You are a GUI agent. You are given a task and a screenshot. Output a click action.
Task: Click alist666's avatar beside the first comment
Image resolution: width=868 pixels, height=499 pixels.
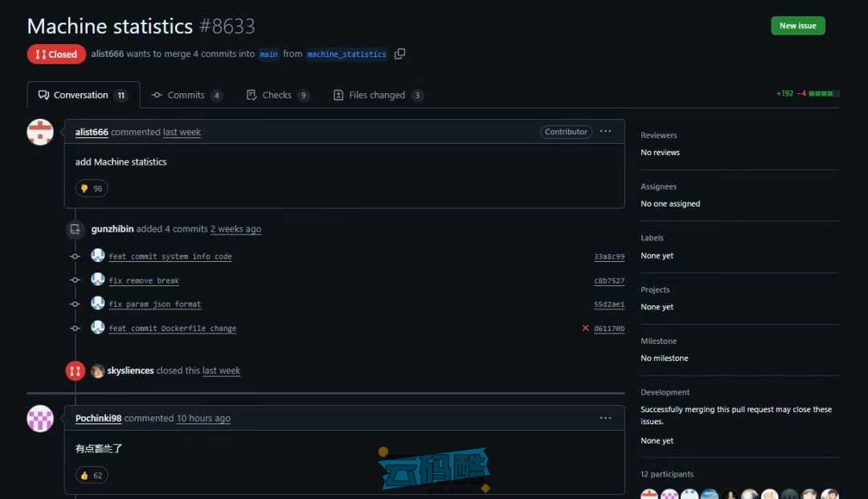tap(40, 132)
